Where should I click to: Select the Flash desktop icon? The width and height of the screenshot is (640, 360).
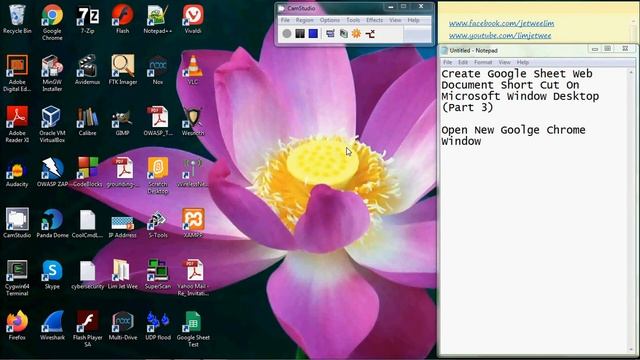[x=122, y=19]
